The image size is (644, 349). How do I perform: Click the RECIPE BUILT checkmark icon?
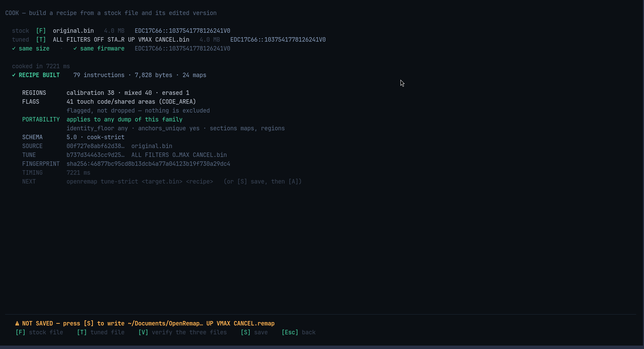(14, 75)
